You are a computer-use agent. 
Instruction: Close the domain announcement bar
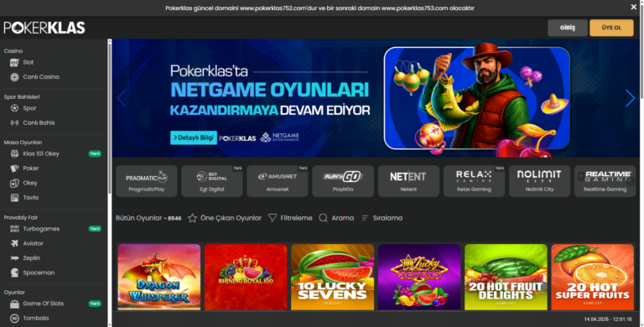633,7
